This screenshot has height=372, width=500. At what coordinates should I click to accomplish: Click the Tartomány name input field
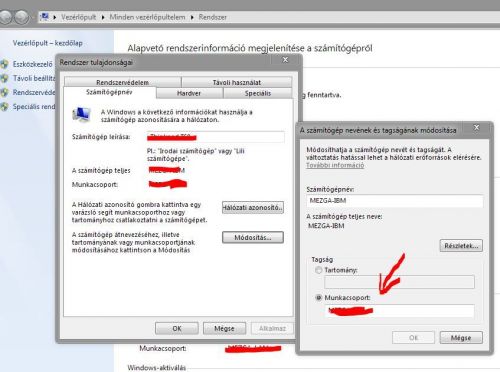click(399, 282)
